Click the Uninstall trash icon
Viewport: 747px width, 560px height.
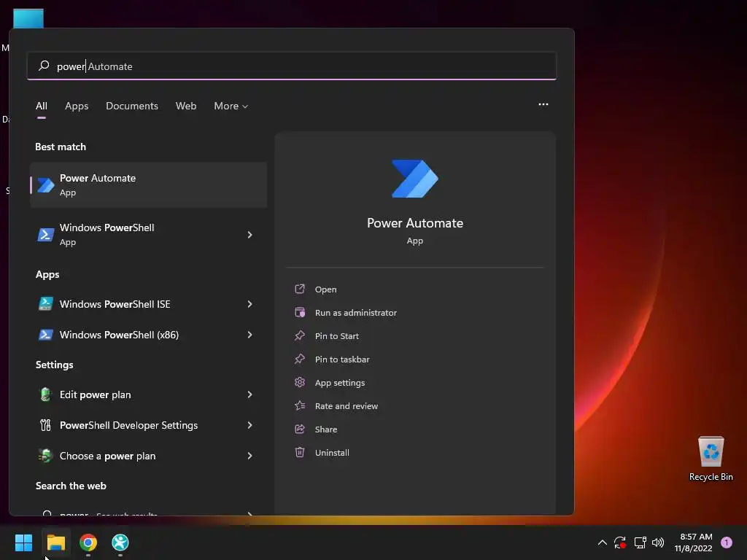point(300,452)
